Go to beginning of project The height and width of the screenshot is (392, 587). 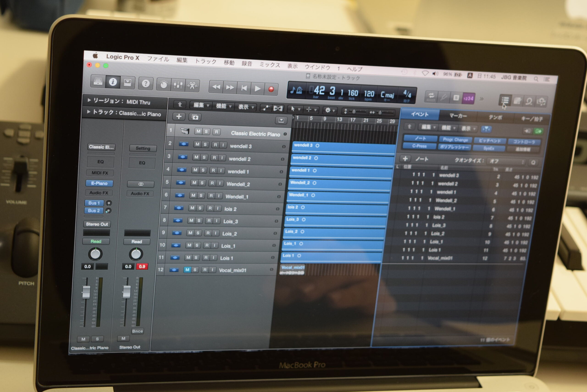[x=244, y=88]
